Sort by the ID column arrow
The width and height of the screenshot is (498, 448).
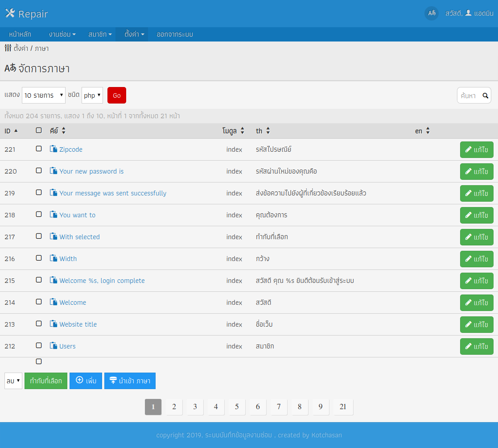(x=16, y=131)
